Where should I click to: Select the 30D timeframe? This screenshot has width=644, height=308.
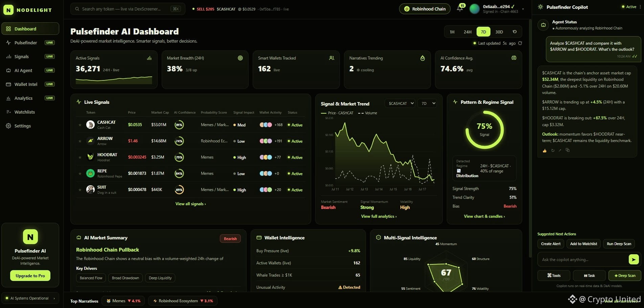pyautogui.click(x=499, y=32)
